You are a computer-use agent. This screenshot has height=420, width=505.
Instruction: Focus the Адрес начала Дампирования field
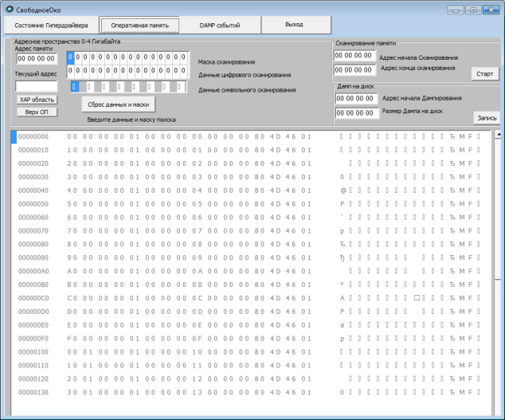356,99
